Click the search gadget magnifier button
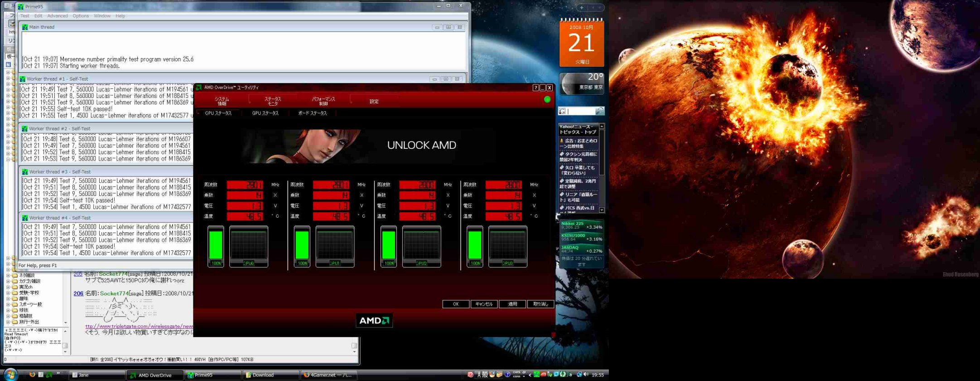This screenshot has height=381, width=980. click(599, 111)
